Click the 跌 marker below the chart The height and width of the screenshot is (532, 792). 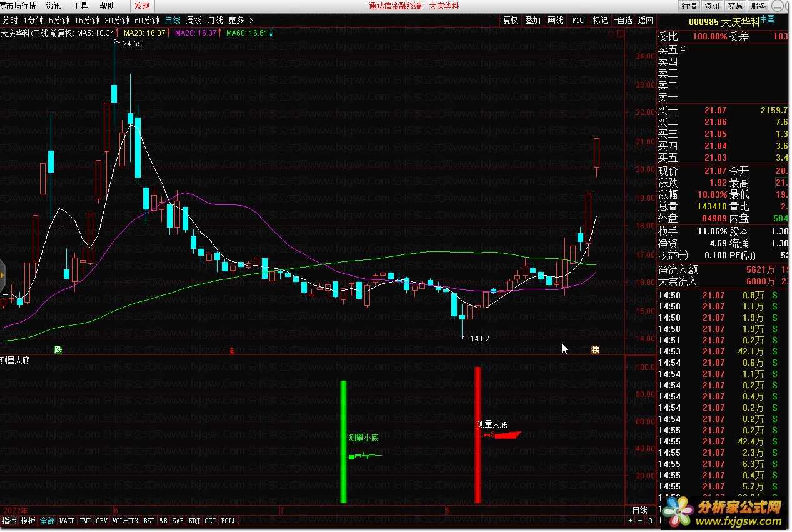[58, 349]
